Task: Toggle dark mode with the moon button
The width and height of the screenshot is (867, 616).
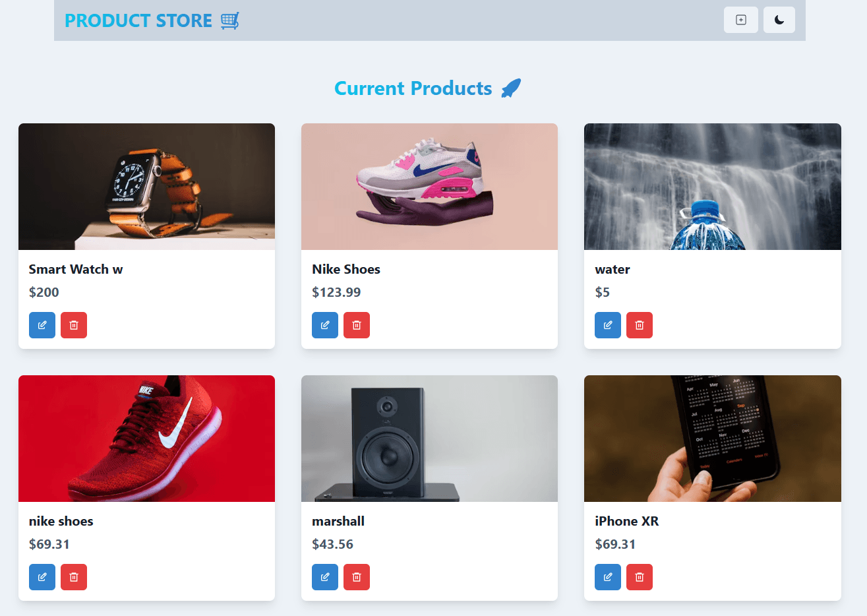Action: point(779,20)
